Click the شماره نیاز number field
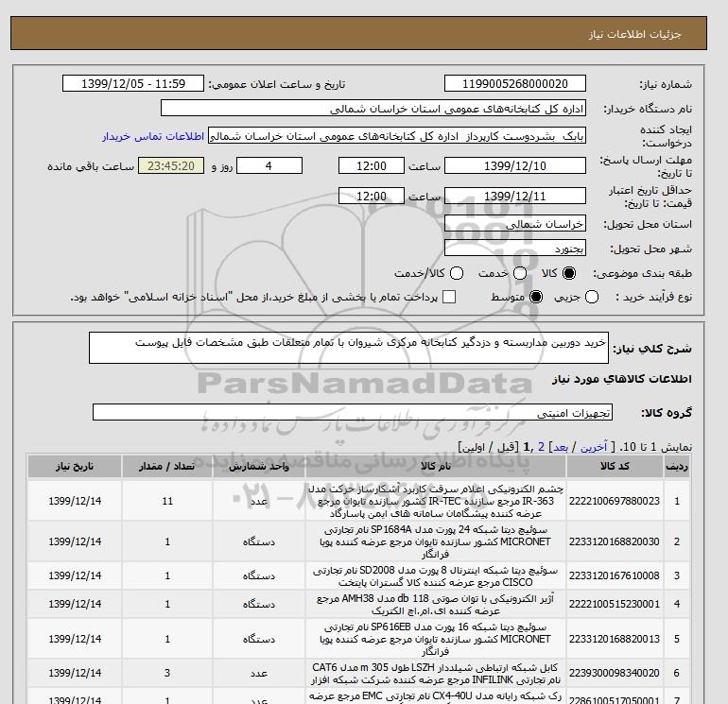728x704 pixels. [514, 84]
